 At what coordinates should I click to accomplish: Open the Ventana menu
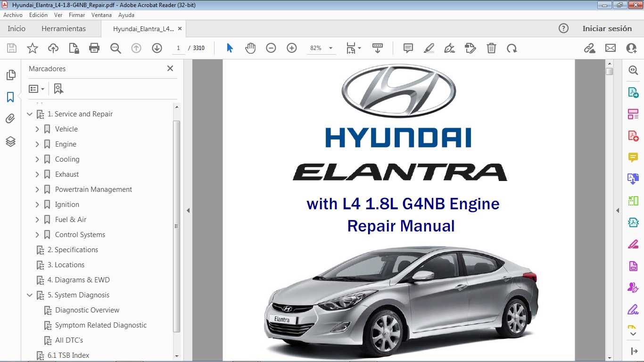[x=102, y=15]
